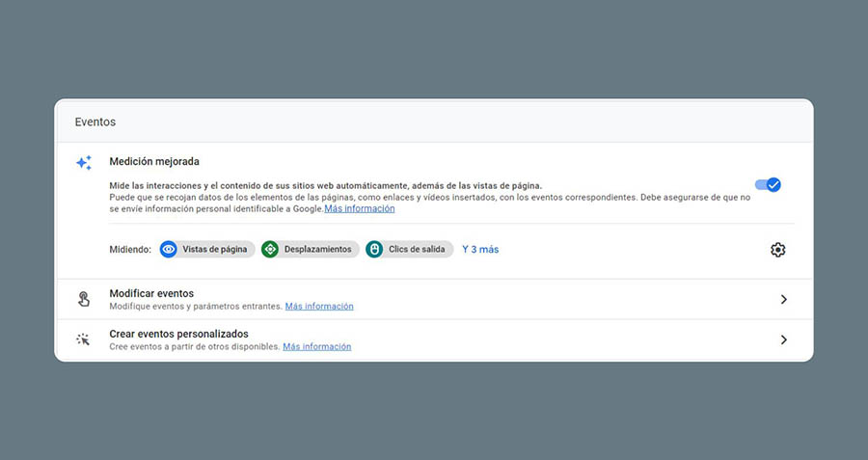Open Más información link for Modificar eventos
Image resolution: width=868 pixels, height=460 pixels.
319,307
